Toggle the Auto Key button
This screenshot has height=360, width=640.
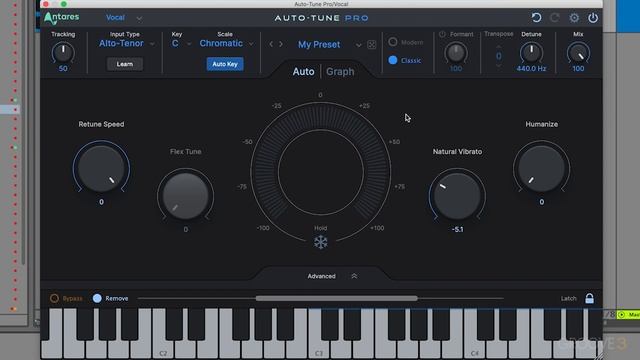coord(225,64)
